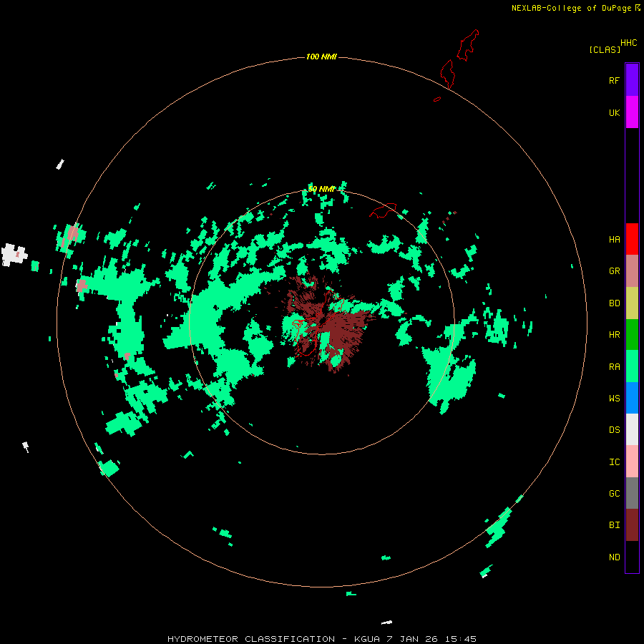Viewport: 644px width, 644px height.
Task: Click the RF purple legend swatch
Action: pos(632,80)
